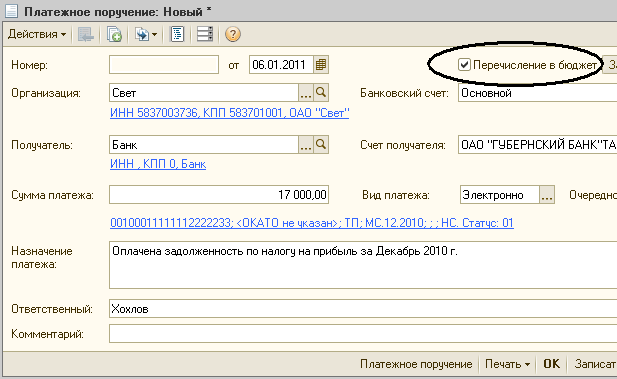
Task: Open selection ellipsis for Получатель
Action: coord(306,145)
